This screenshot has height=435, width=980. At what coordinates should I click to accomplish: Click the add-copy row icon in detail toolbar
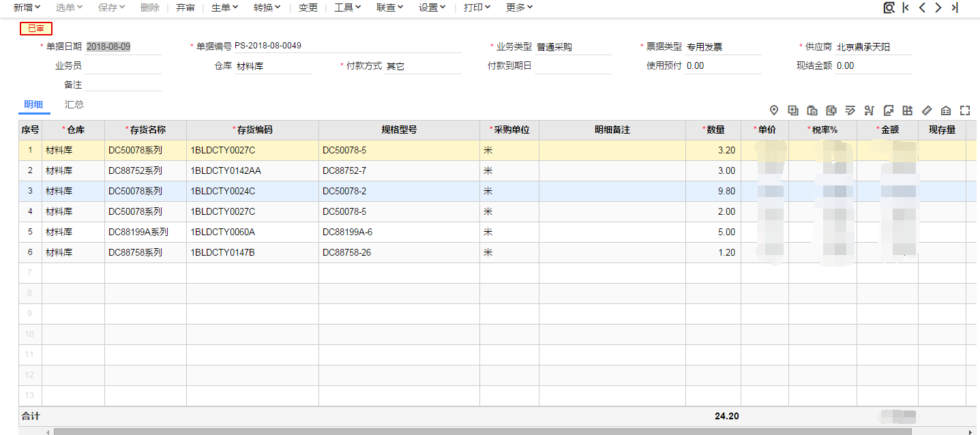tap(793, 110)
